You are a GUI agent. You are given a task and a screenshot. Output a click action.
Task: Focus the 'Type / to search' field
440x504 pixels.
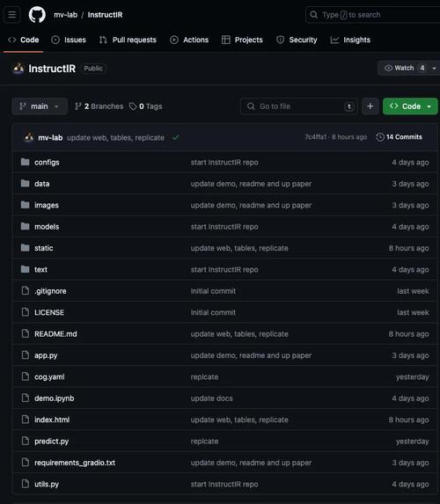[x=372, y=15]
